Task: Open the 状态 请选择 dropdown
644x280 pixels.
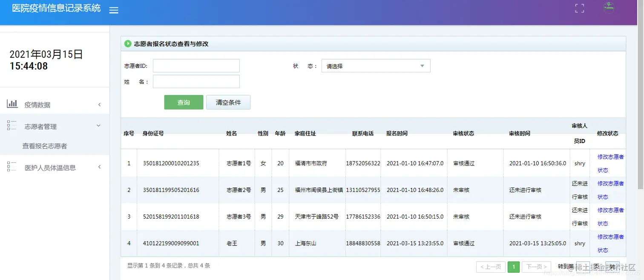Action: tap(376, 66)
